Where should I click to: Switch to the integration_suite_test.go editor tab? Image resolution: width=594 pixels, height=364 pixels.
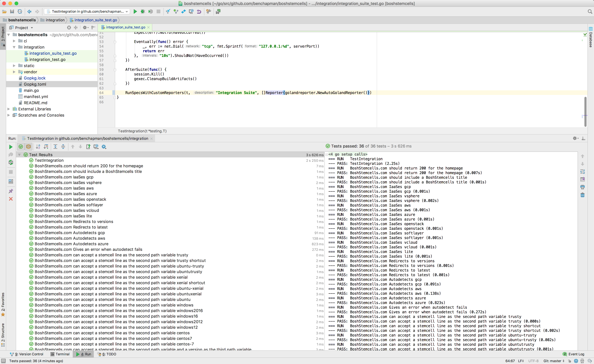pos(125,27)
